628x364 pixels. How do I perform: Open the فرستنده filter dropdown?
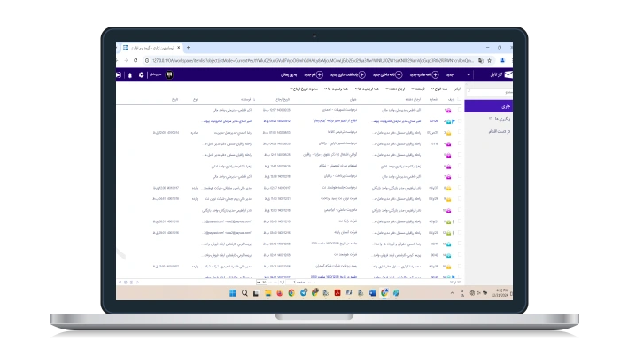click(419, 89)
